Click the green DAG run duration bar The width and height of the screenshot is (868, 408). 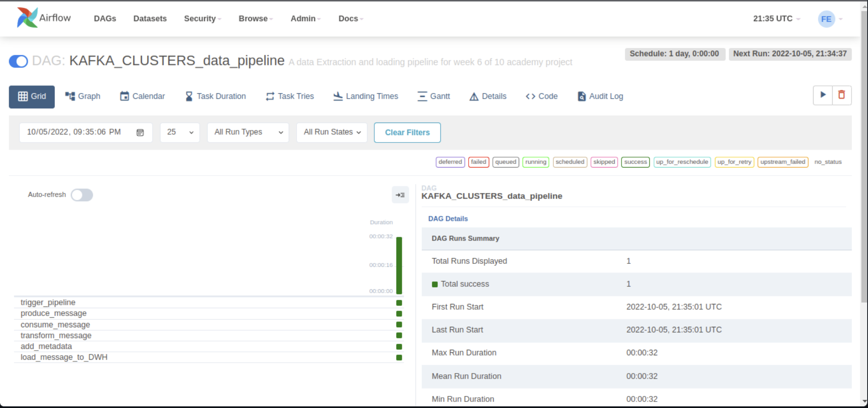coord(399,266)
